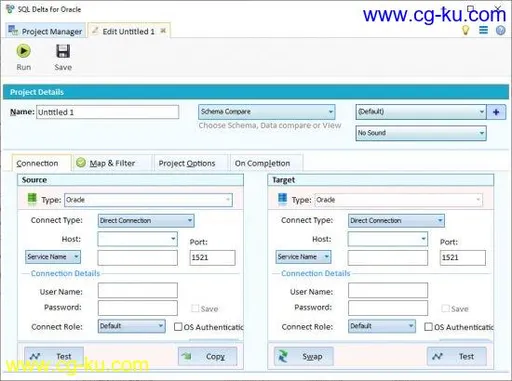Click the Source Port field
The width and height of the screenshot is (512, 381).
[212, 258]
